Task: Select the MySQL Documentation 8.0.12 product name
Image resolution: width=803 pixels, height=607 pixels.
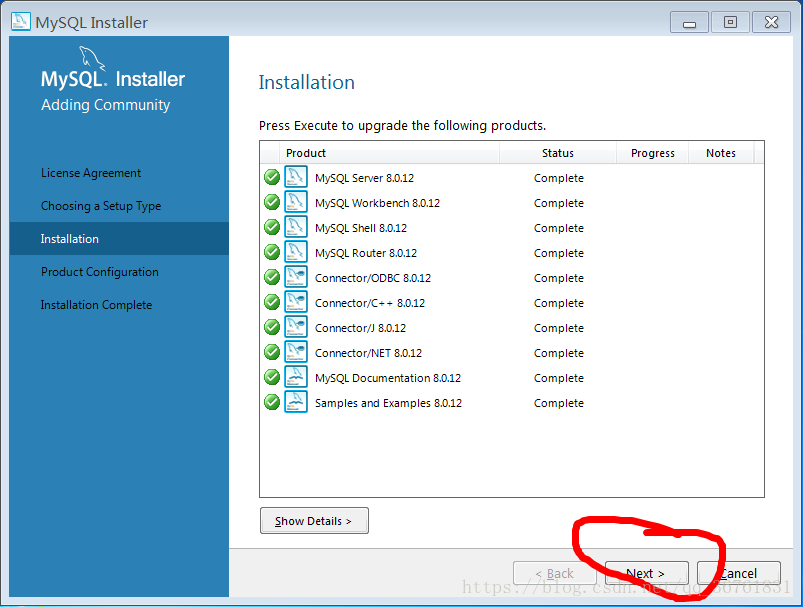Action: 388,378
